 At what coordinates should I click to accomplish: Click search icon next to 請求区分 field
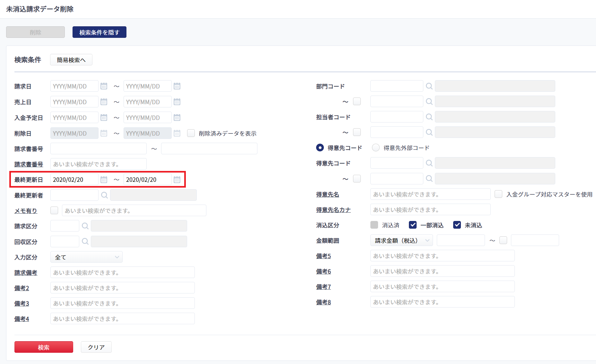tap(85, 226)
